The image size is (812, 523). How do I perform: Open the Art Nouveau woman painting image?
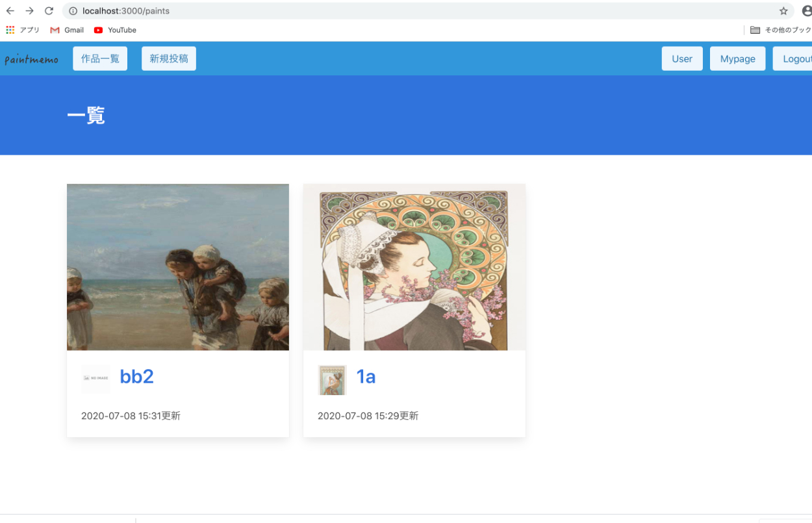point(414,267)
